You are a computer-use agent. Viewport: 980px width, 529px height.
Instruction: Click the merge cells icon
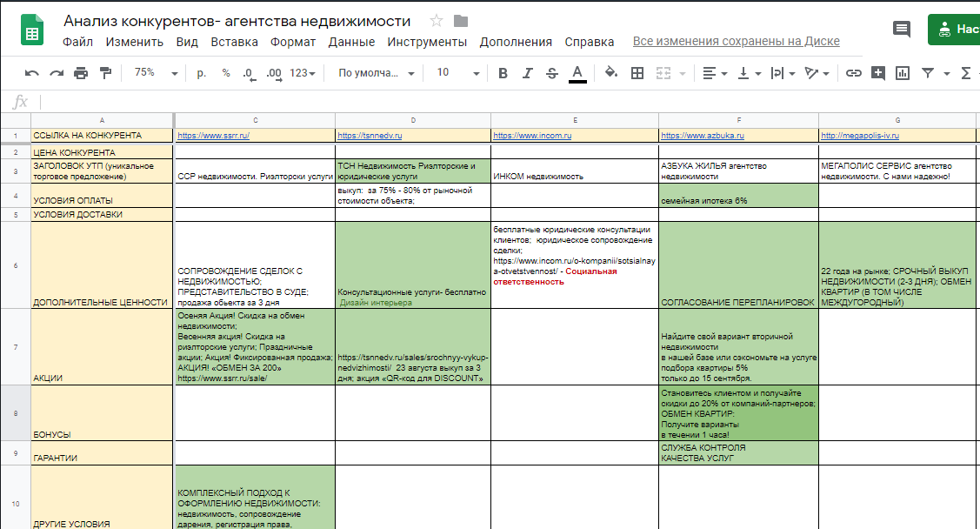coord(663,73)
